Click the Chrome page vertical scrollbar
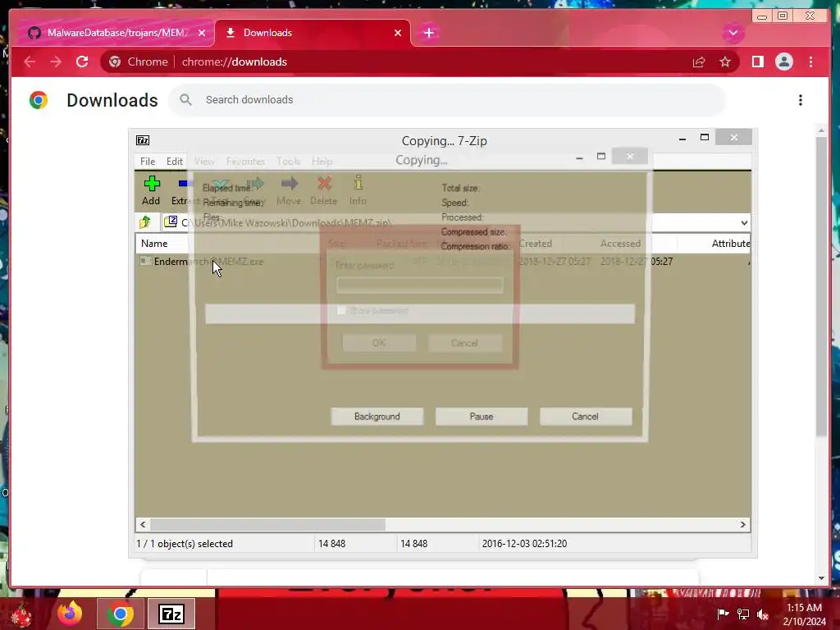The image size is (840, 630). click(x=821, y=286)
